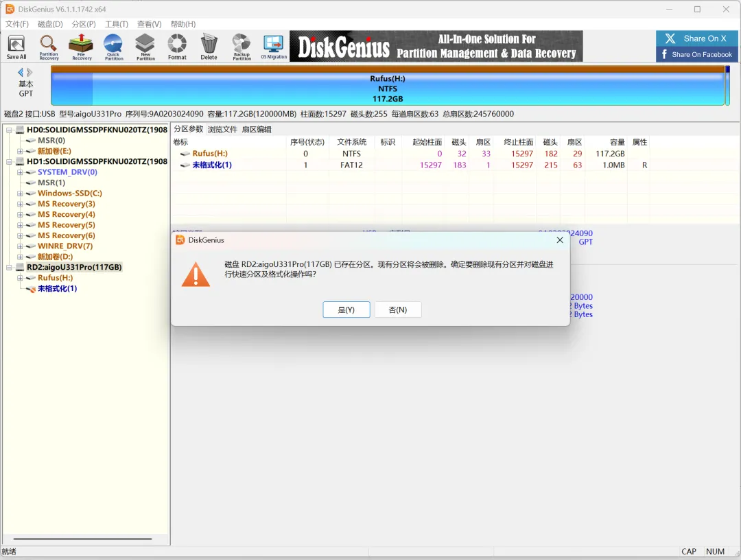The width and height of the screenshot is (741, 560).
Task: Click the Share On Facebook button
Action: pos(696,54)
